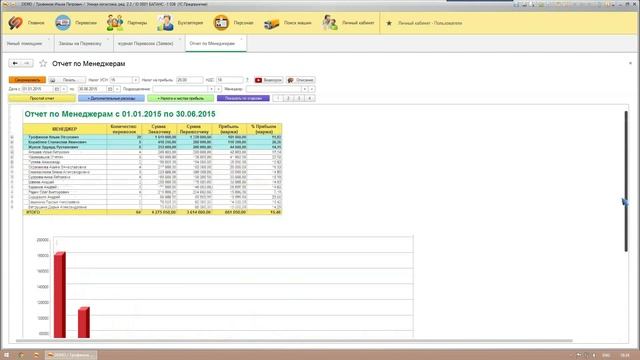Close the Заказы на Перевозку tab
The width and height of the screenshot is (640, 360).
108,39
